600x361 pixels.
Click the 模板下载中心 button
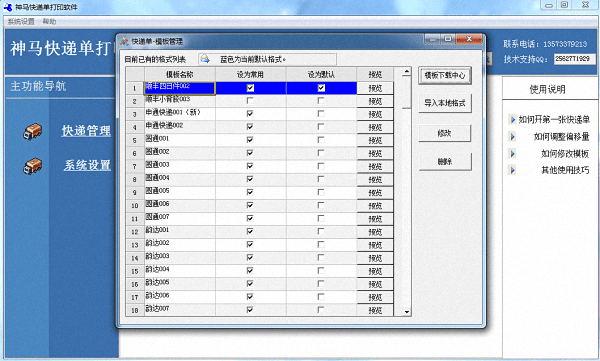[x=445, y=75]
